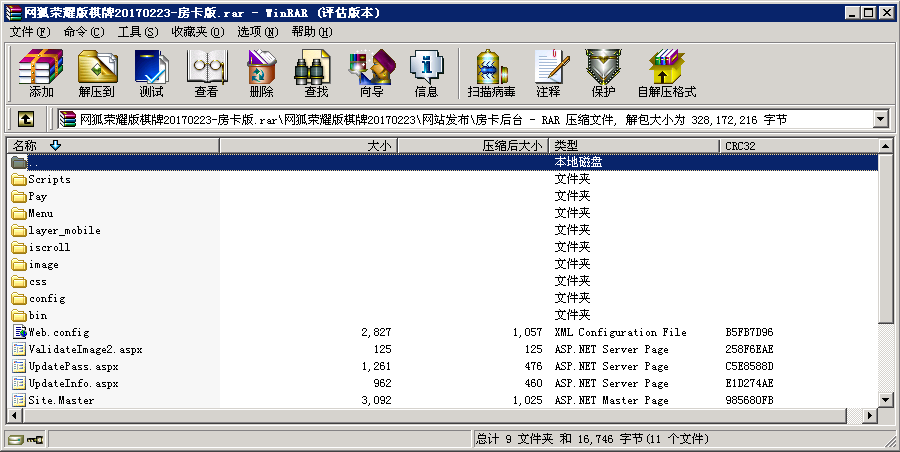This screenshot has width=900, height=452.
Task: Go up one folder level button
Action: click(26, 119)
